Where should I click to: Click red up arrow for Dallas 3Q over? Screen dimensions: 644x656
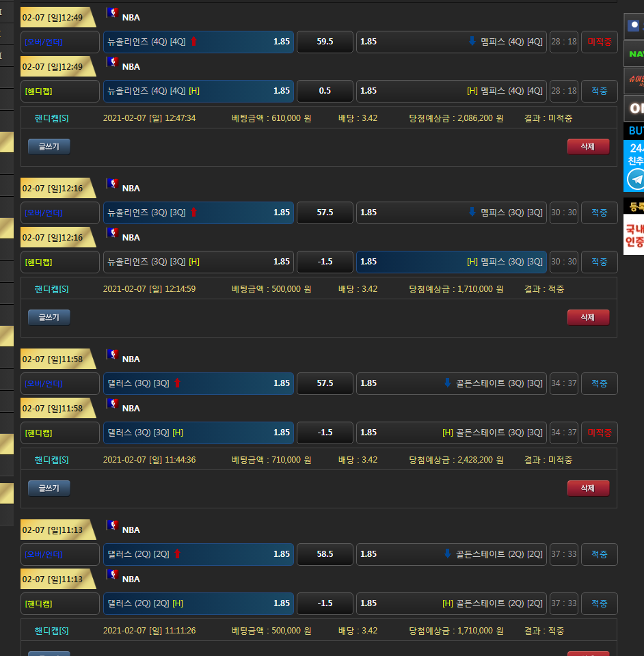click(x=177, y=383)
